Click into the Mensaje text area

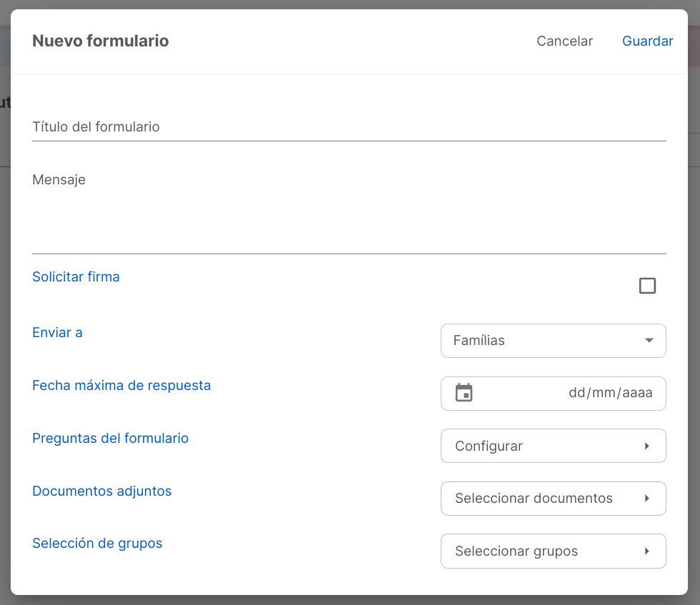tap(349, 209)
